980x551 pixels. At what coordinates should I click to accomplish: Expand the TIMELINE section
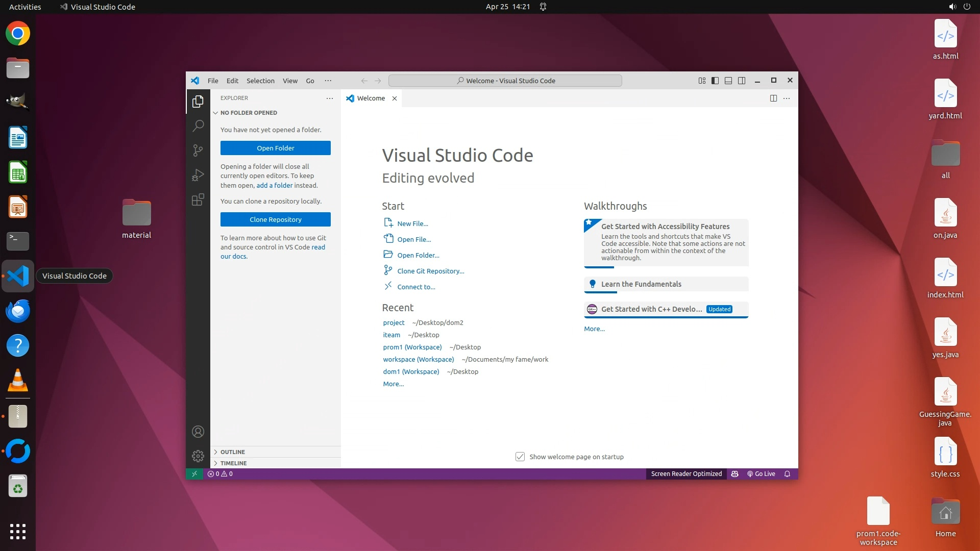(234, 463)
